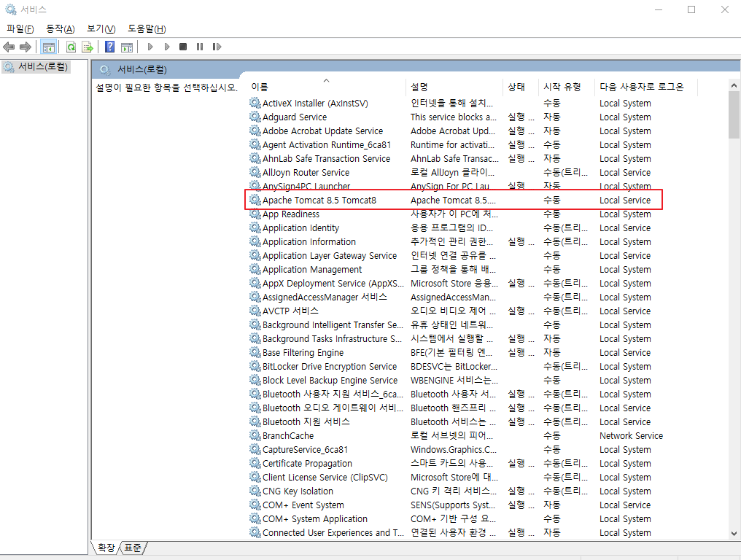Click the Stop Service square icon
Image resolution: width=741 pixels, height=560 pixels.
(183, 47)
